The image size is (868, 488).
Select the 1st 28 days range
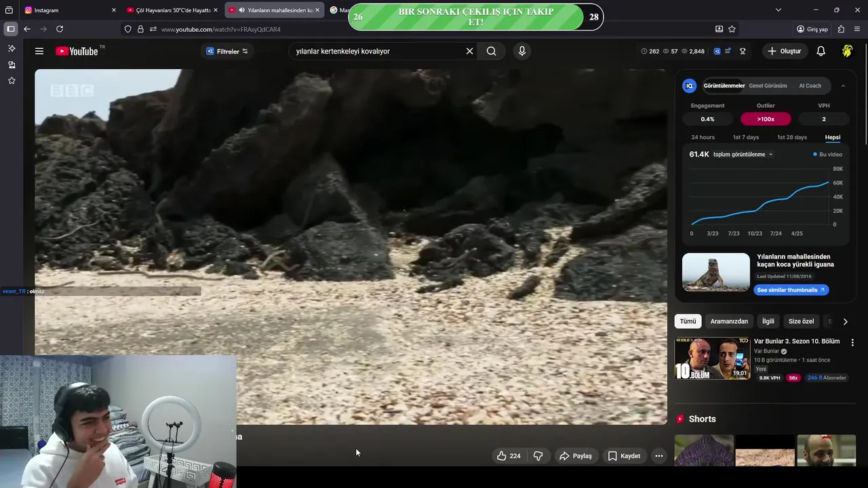791,138
